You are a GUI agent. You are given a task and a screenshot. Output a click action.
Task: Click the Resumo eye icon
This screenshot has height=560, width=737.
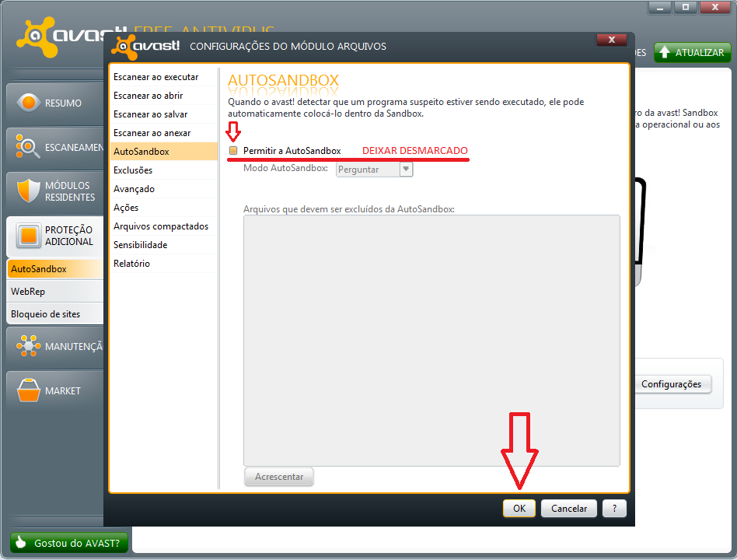tap(28, 102)
